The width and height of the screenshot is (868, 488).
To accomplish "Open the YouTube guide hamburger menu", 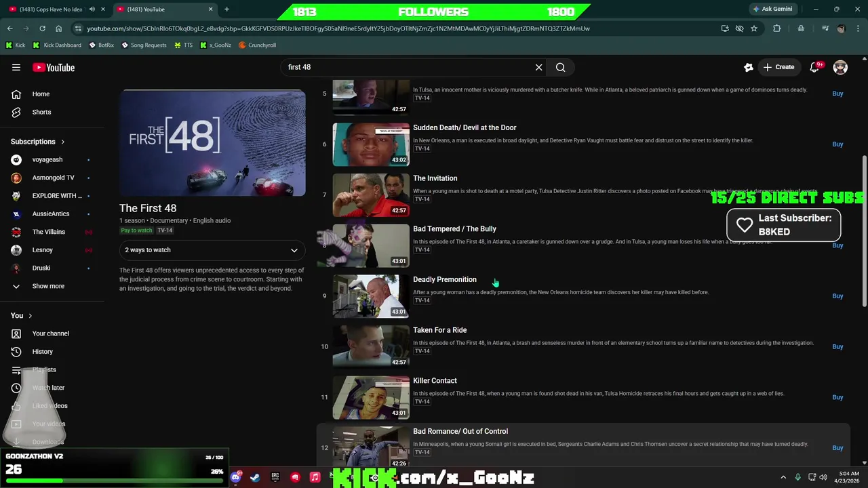I will point(16,67).
